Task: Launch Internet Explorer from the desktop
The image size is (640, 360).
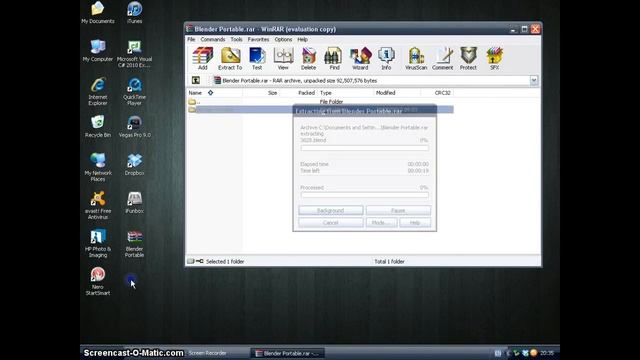Action: point(98,91)
